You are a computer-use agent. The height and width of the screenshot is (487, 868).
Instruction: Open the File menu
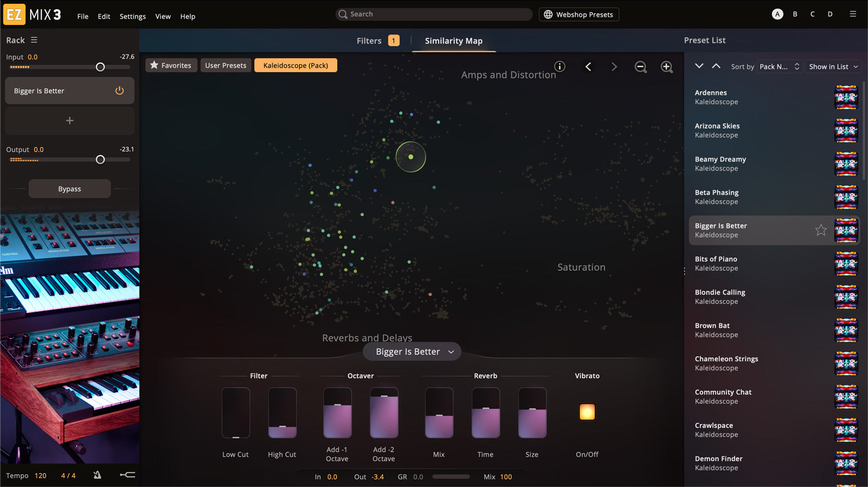(x=83, y=16)
